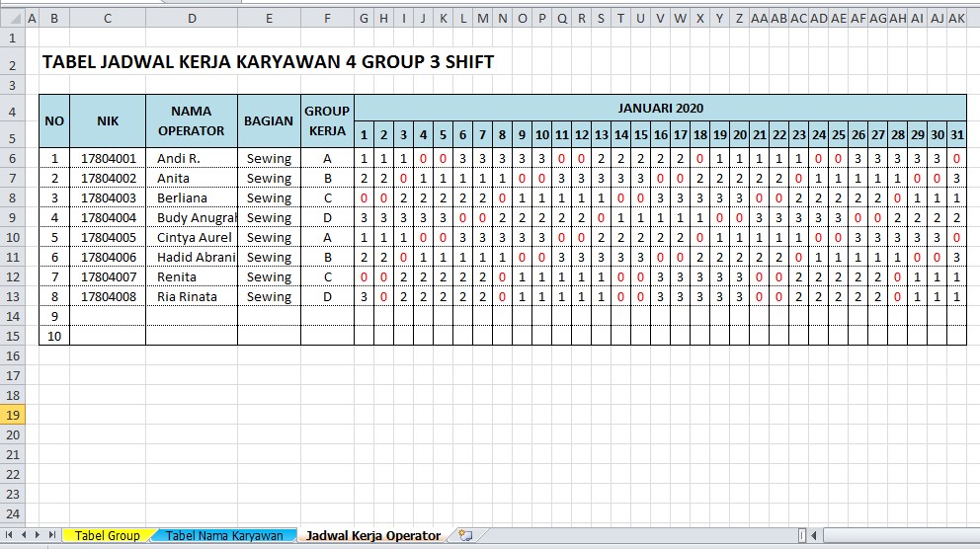Select row 19 header
The width and height of the screenshot is (980, 549).
tap(12, 415)
